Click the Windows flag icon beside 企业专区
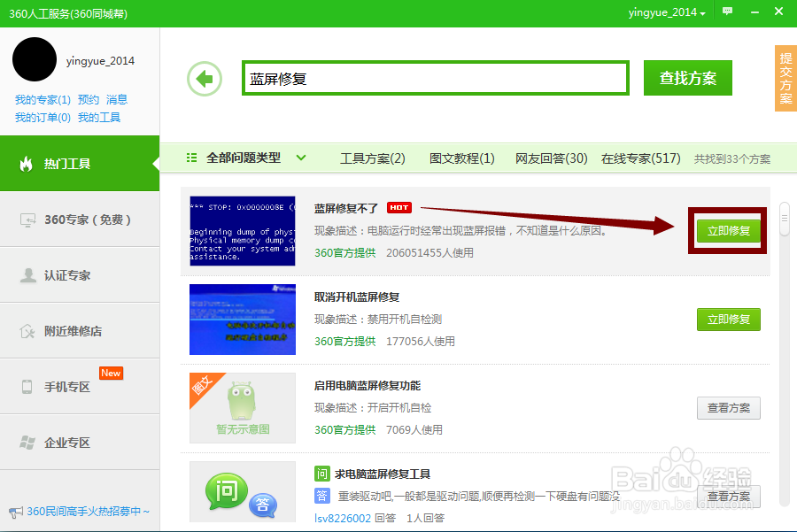The height and width of the screenshot is (532, 797). click(27, 443)
